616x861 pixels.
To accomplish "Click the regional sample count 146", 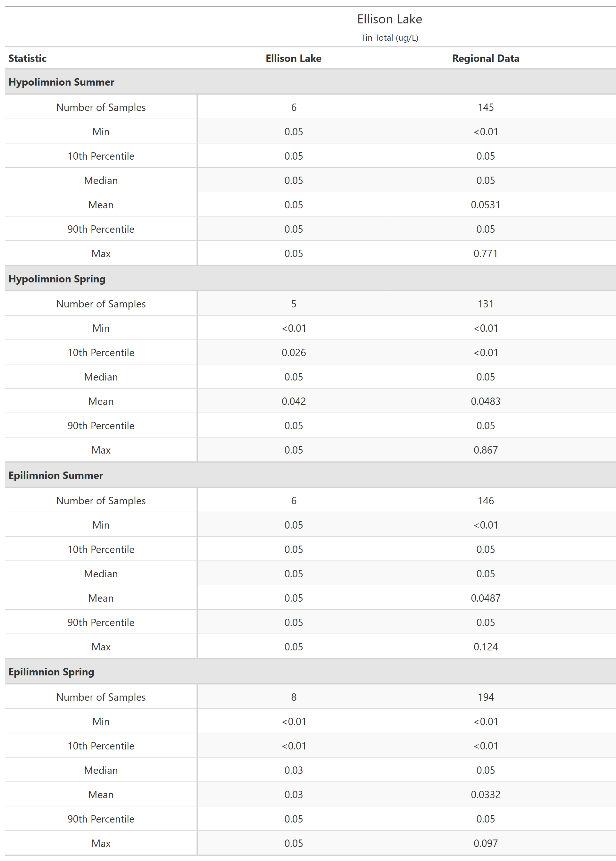I will [486, 501].
